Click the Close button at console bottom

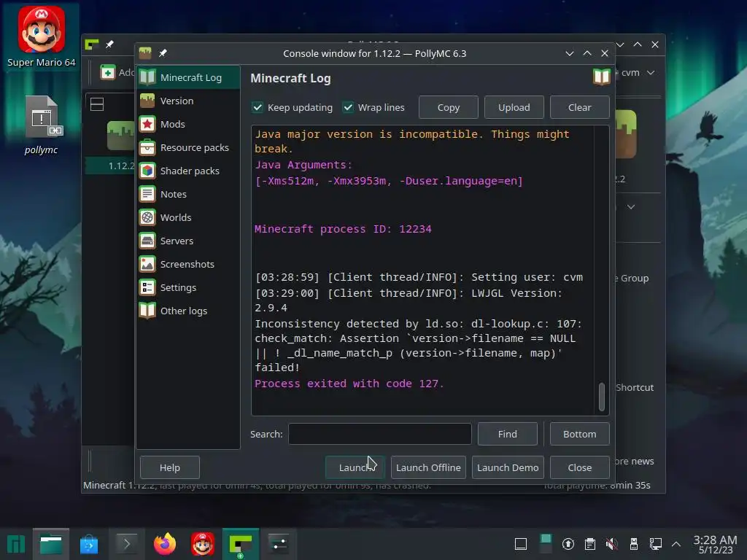tap(579, 467)
